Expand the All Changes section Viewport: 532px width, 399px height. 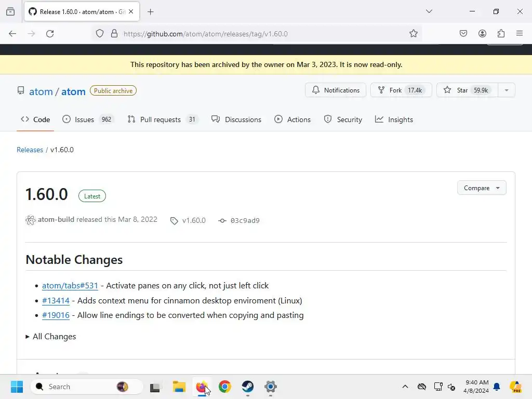click(51, 337)
